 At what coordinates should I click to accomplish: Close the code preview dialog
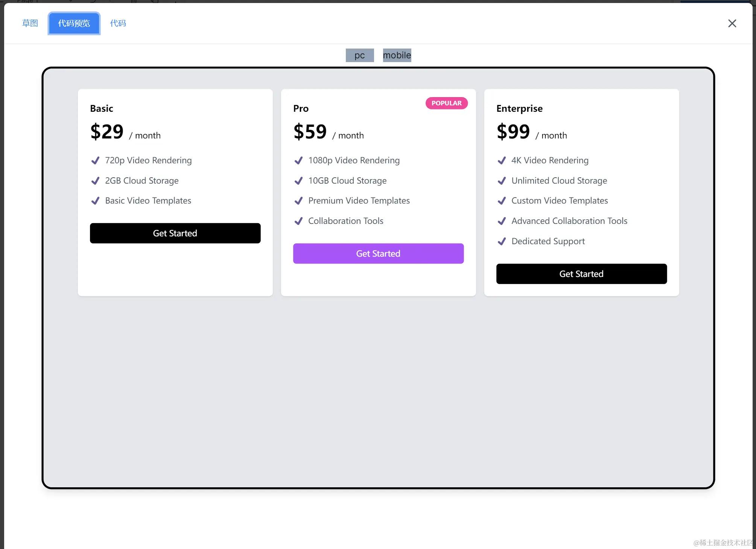click(x=732, y=23)
